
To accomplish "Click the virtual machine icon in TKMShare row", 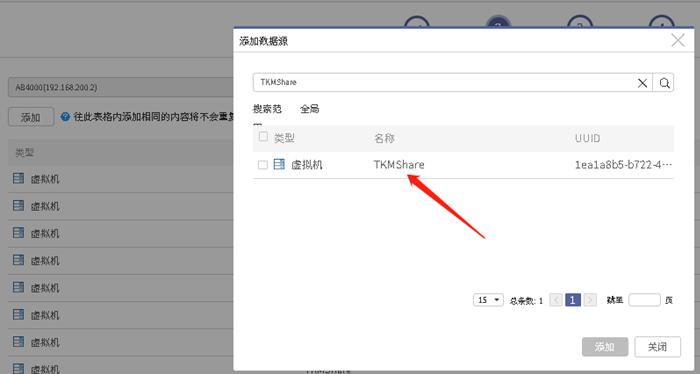I will (x=279, y=164).
